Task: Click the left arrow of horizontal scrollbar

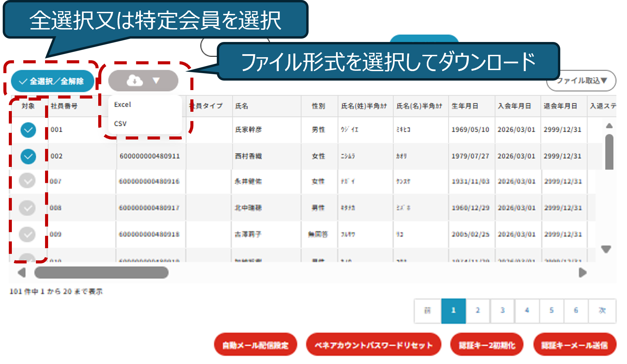Action: tap(22, 273)
